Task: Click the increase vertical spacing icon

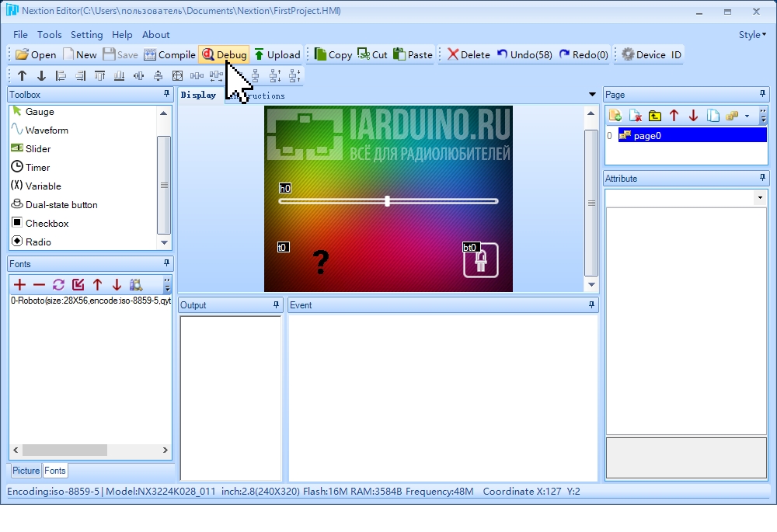Action: click(275, 76)
